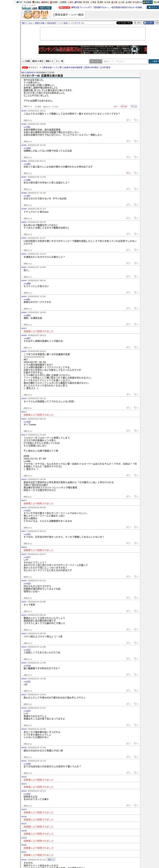This screenshot has height=868, width=159.
Task: Like post #406 with thumbs-up
Action: click(x=129, y=324)
